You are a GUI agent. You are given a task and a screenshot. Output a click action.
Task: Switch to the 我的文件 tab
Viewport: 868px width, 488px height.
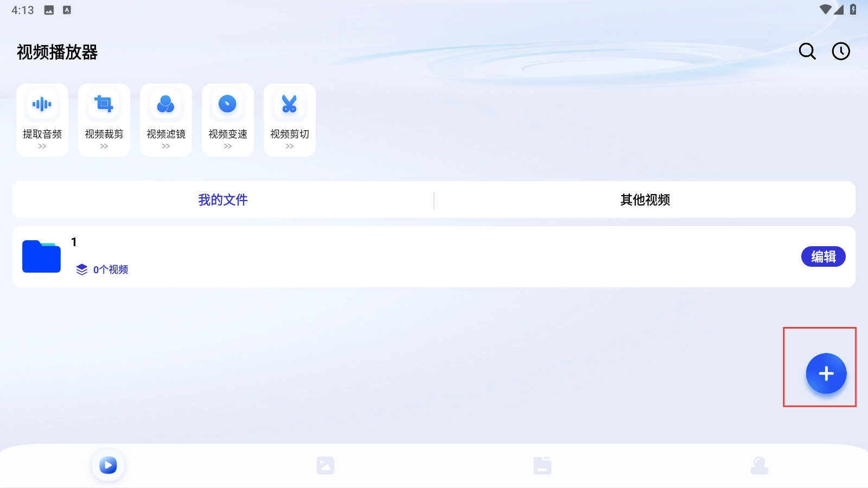coord(223,200)
